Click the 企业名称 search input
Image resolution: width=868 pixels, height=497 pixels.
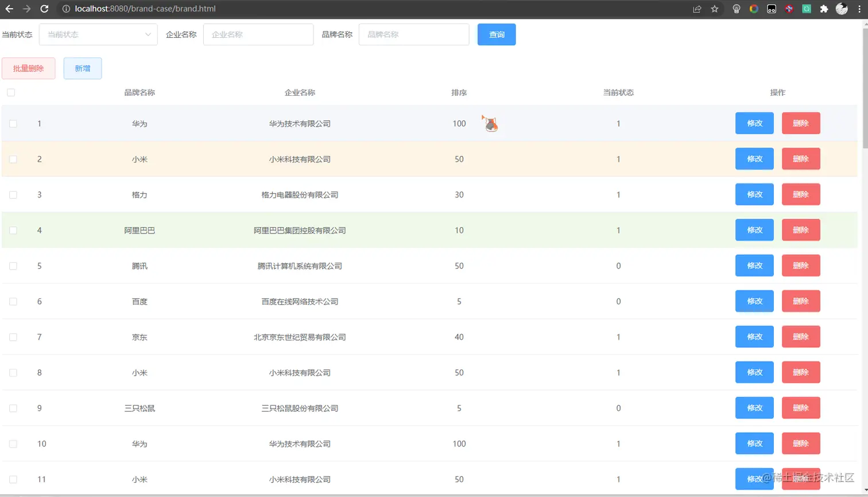[x=258, y=34]
